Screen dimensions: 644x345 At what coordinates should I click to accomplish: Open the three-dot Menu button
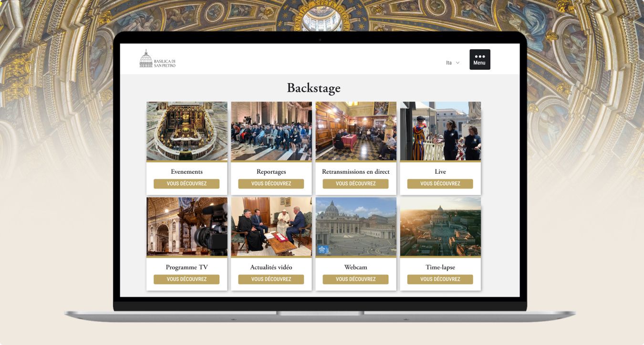click(x=479, y=60)
